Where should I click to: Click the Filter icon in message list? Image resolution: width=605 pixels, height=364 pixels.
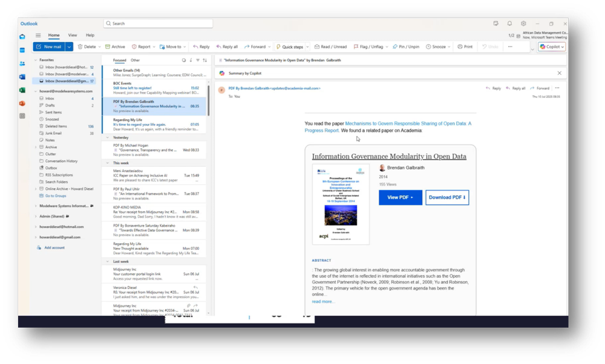tap(198, 60)
